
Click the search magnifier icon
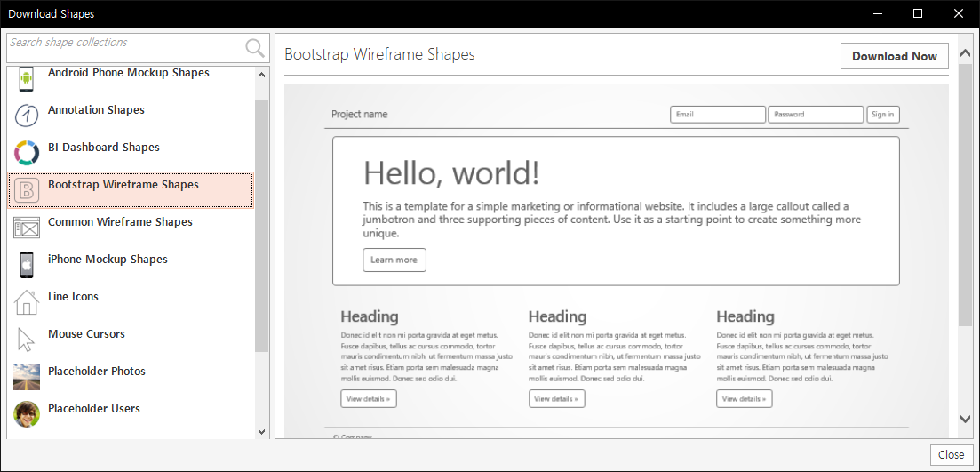tap(255, 48)
